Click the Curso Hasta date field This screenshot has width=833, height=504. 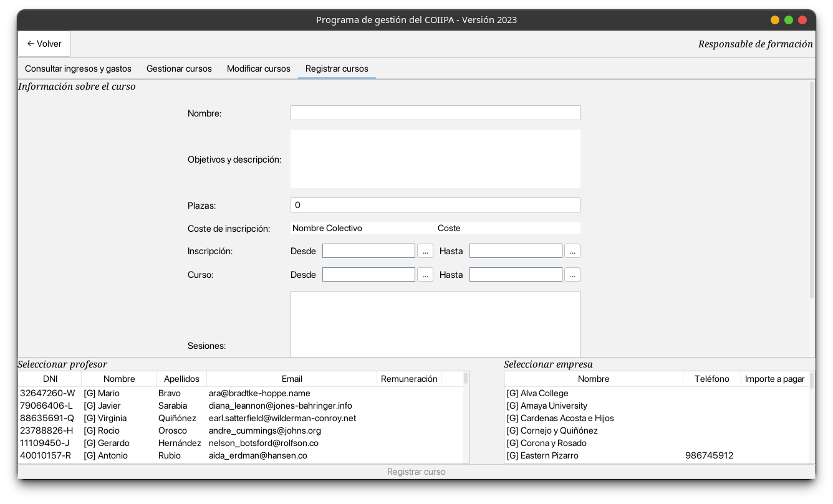[516, 275]
